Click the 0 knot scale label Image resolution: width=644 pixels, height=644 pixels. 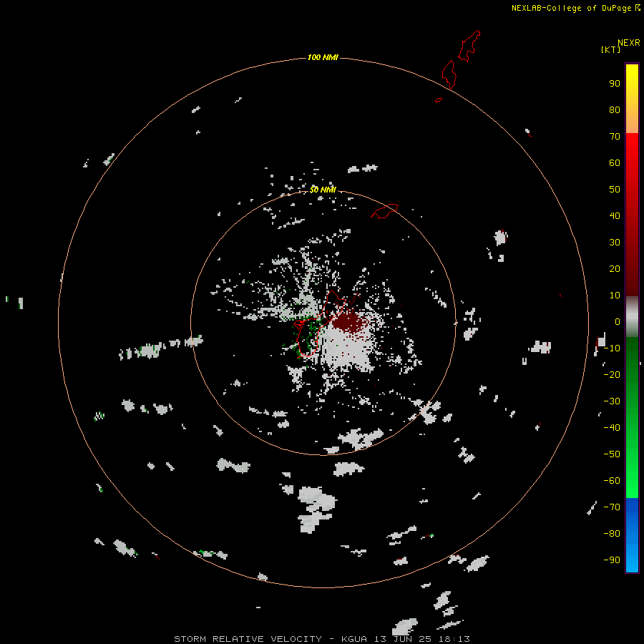[x=618, y=322]
